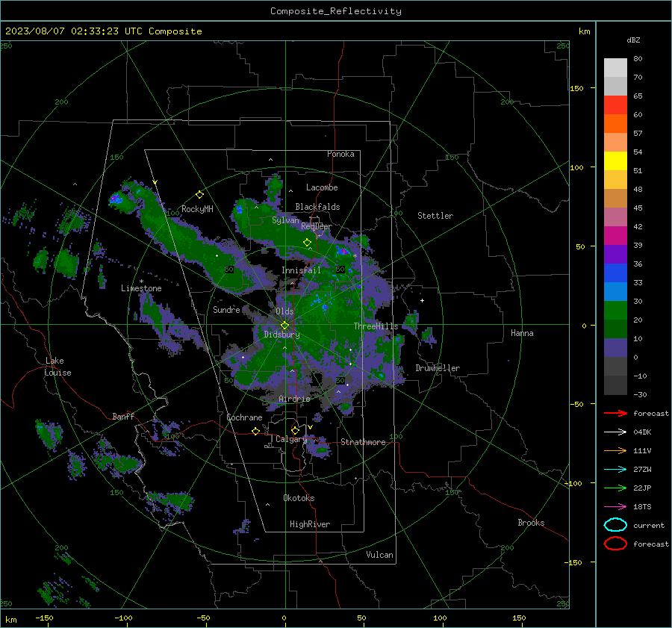
Task: Click the 'RedDeer' map label
Action: 317,226
